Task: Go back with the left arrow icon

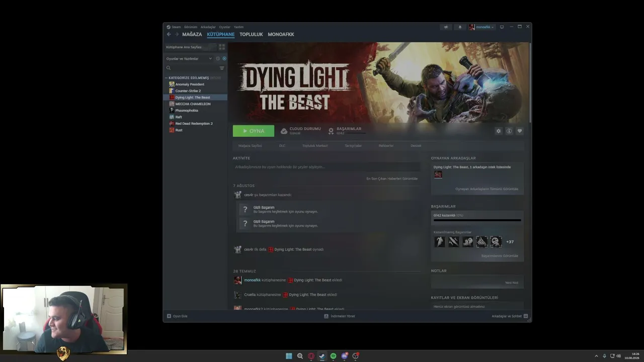Action: 169,34
